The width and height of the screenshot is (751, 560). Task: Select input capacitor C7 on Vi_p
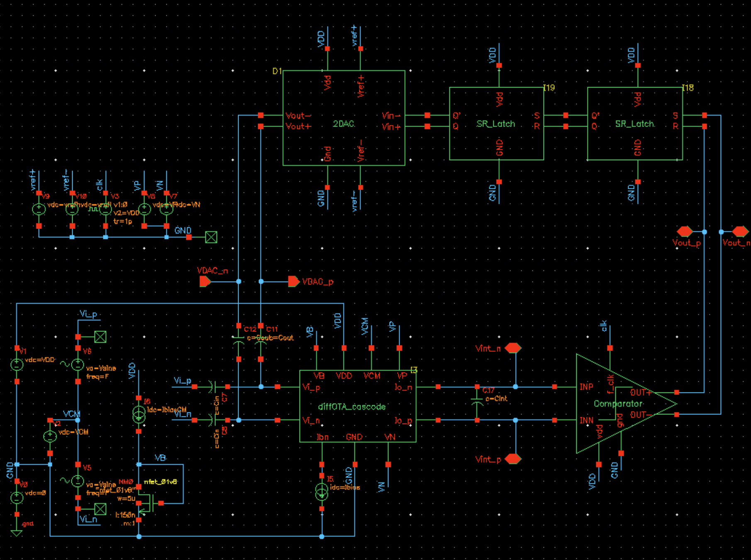tap(211, 387)
